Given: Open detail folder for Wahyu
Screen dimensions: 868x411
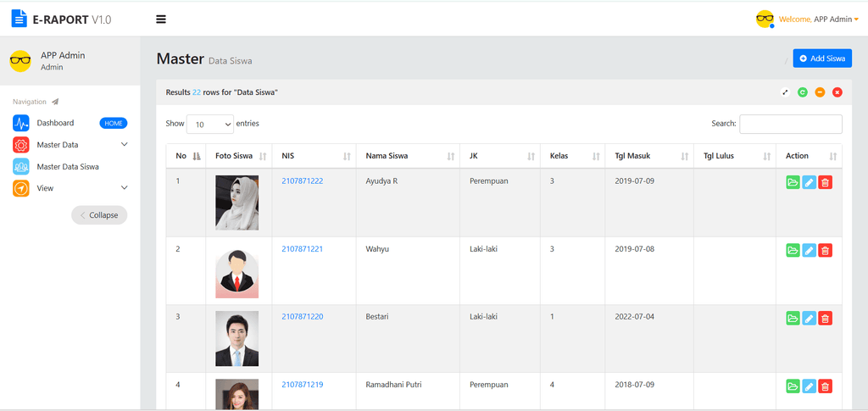Looking at the screenshot, I should (x=793, y=251).
